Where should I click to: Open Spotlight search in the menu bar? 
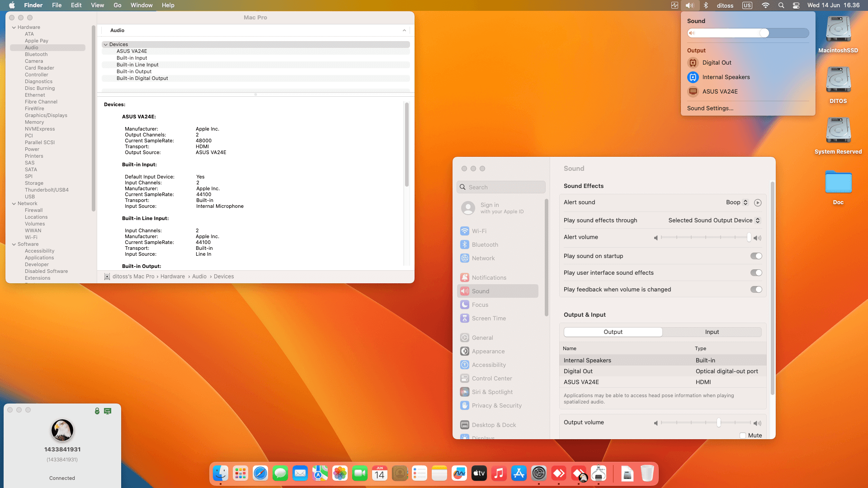[781, 5]
